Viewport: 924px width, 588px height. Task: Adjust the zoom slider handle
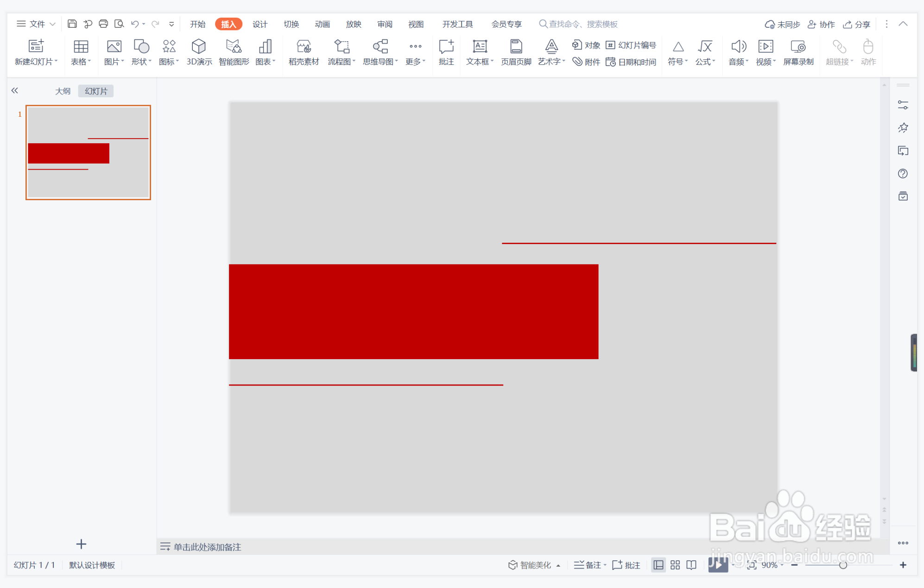point(843,565)
